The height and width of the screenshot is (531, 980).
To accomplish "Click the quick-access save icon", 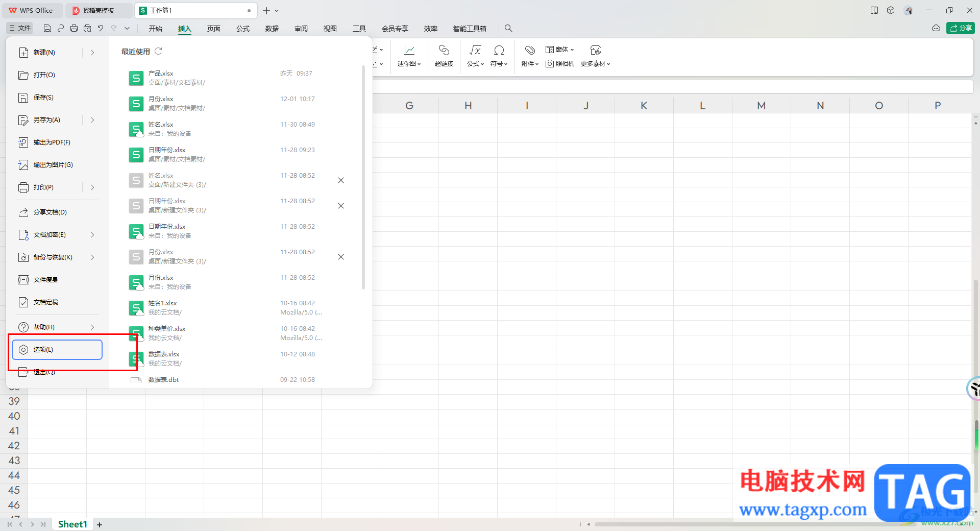I will tap(47, 29).
